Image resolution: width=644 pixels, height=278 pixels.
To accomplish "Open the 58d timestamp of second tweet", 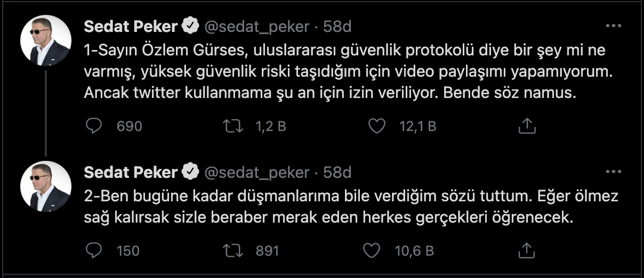I will (337, 173).
